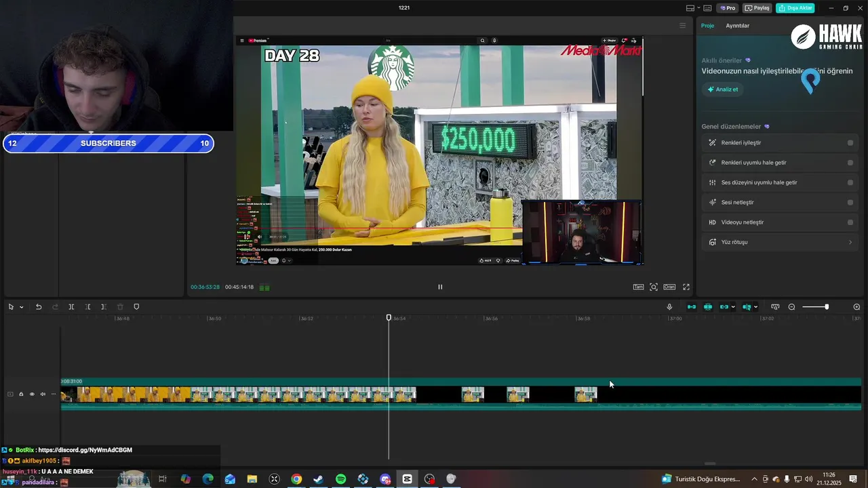Zoom out the timeline

point(791,307)
